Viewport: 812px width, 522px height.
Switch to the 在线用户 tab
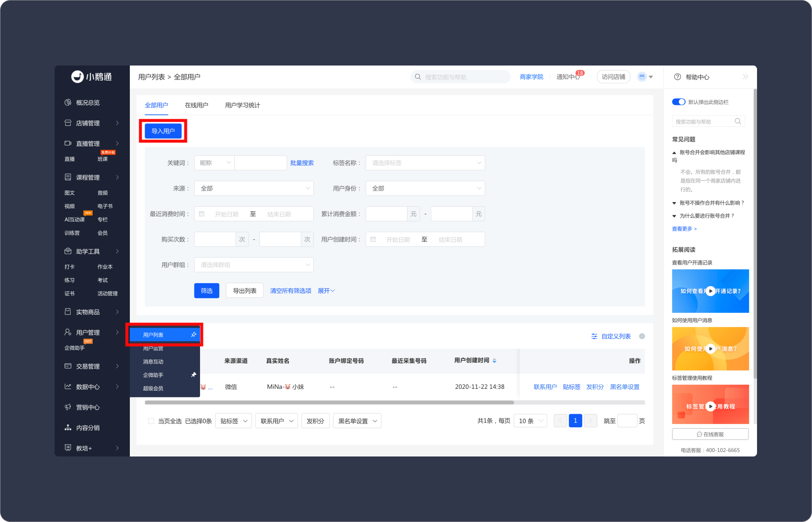[196, 105]
